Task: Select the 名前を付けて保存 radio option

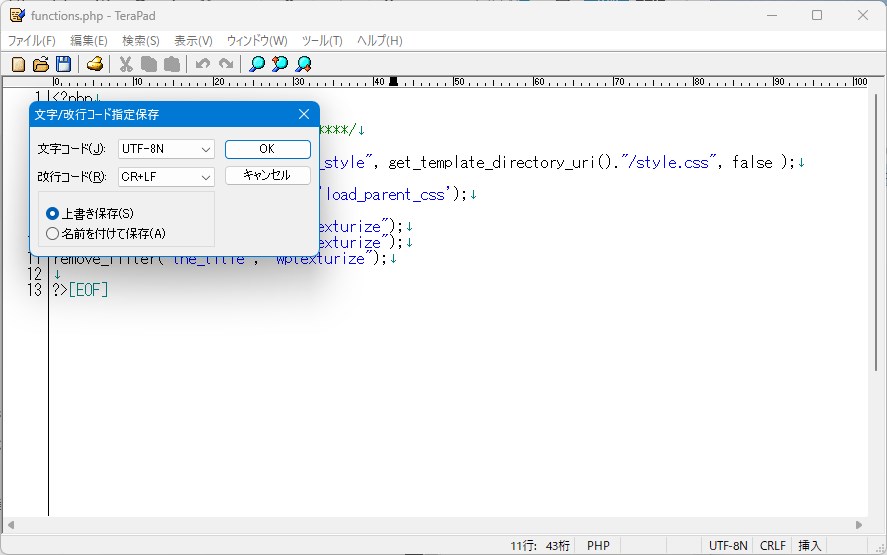Action: 53,233
